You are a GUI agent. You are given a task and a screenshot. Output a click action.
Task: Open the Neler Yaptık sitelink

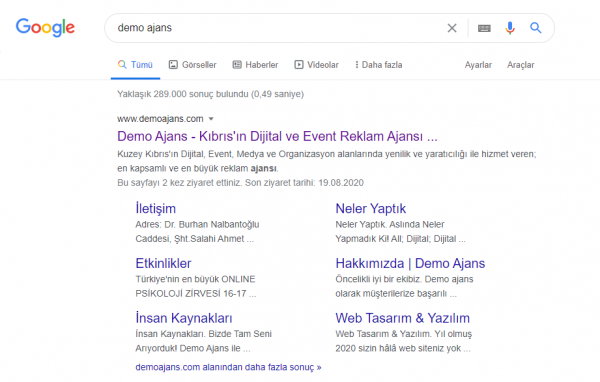click(x=370, y=208)
